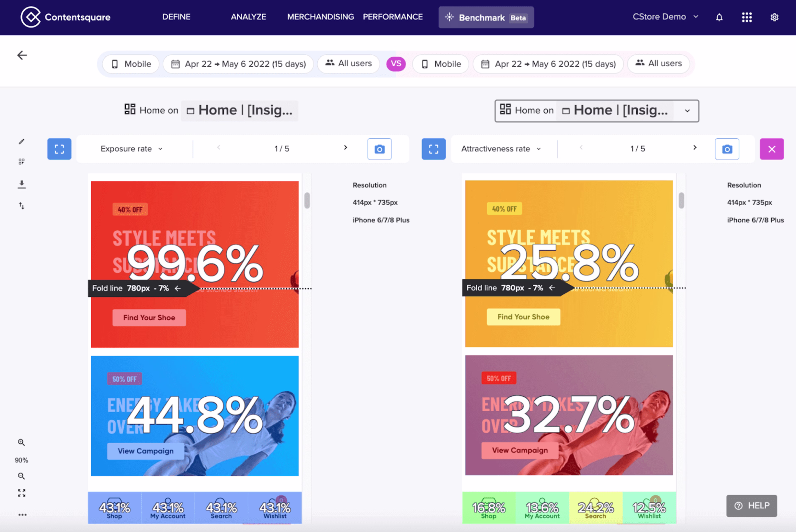
Task: Zoom in with magnifier plus icon
Action: (x=21, y=443)
